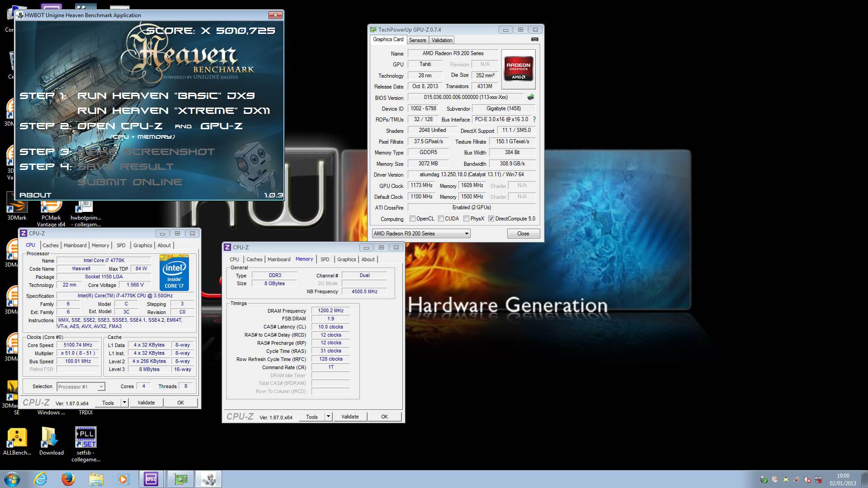Open the PCMark Vantage x64 shortcut
The image size is (868, 488).
pyautogui.click(x=51, y=212)
